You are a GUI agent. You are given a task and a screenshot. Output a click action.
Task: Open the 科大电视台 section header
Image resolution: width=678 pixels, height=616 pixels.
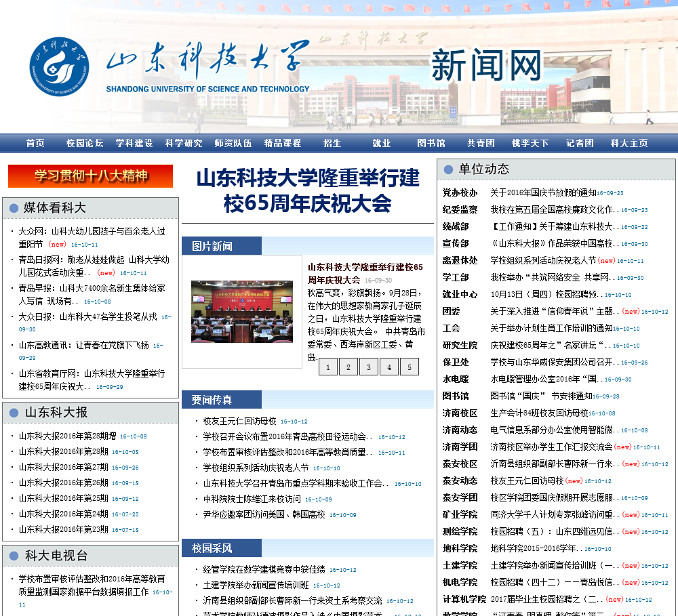pos(56,556)
